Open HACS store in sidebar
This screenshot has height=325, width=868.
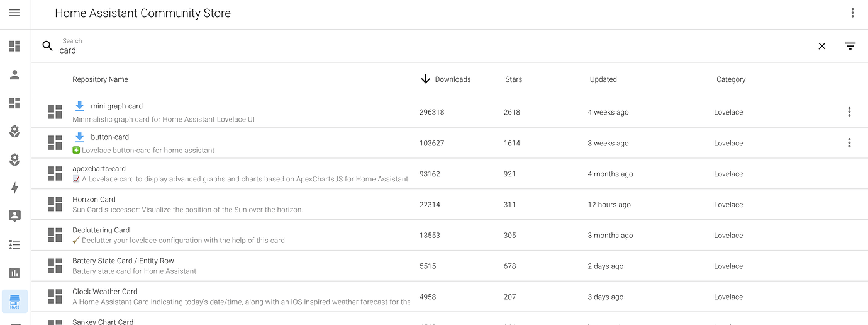[15, 301]
